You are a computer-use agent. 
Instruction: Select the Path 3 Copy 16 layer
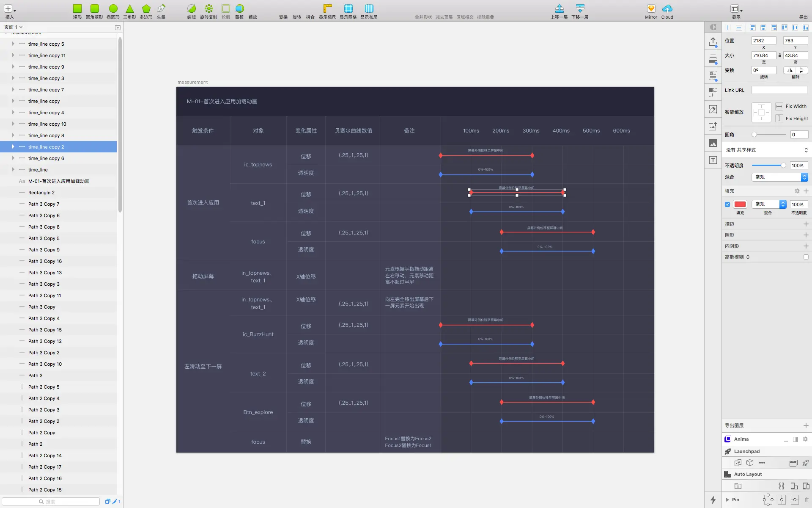click(45, 261)
